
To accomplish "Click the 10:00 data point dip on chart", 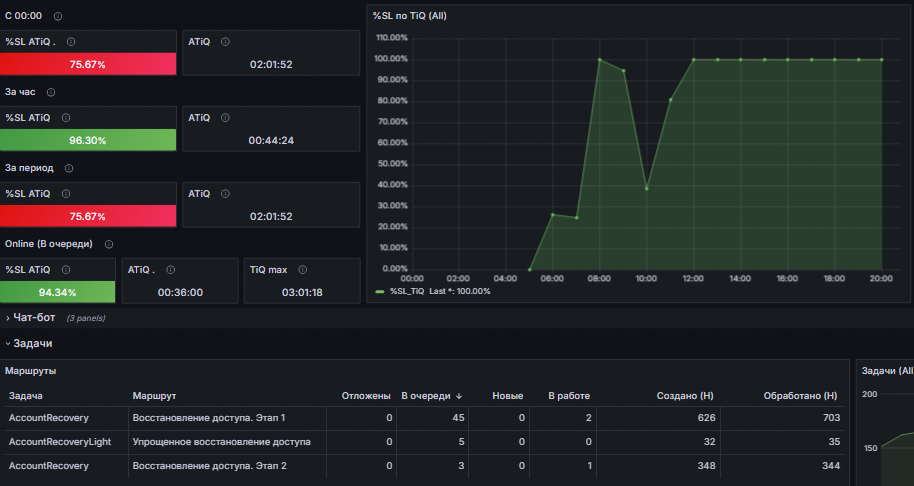I will point(646,188).
